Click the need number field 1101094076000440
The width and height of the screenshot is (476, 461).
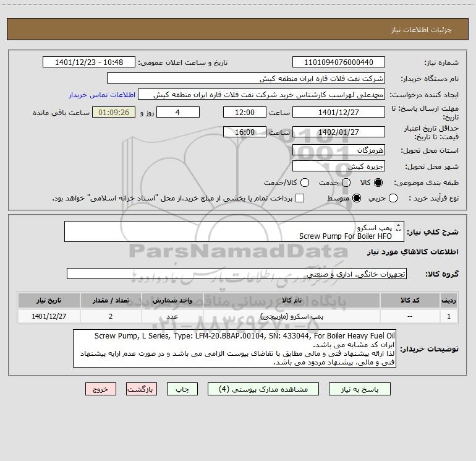tap(339, 62)
